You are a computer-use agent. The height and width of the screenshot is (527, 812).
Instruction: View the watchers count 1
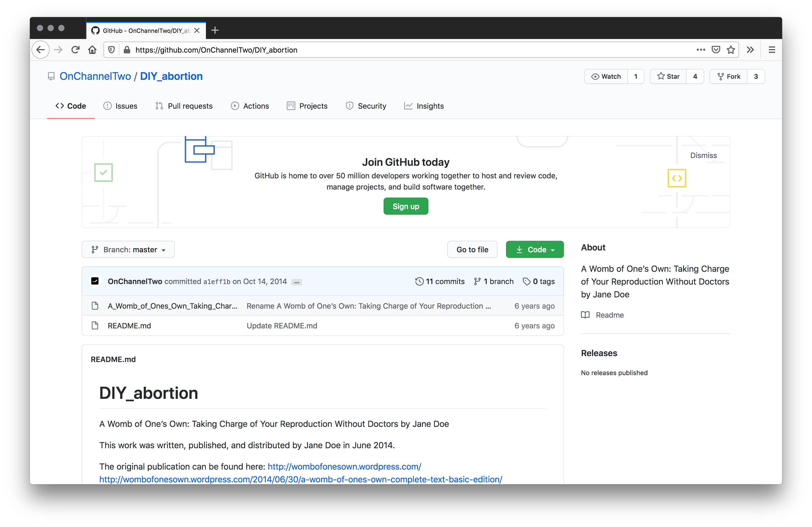point(636,77)
